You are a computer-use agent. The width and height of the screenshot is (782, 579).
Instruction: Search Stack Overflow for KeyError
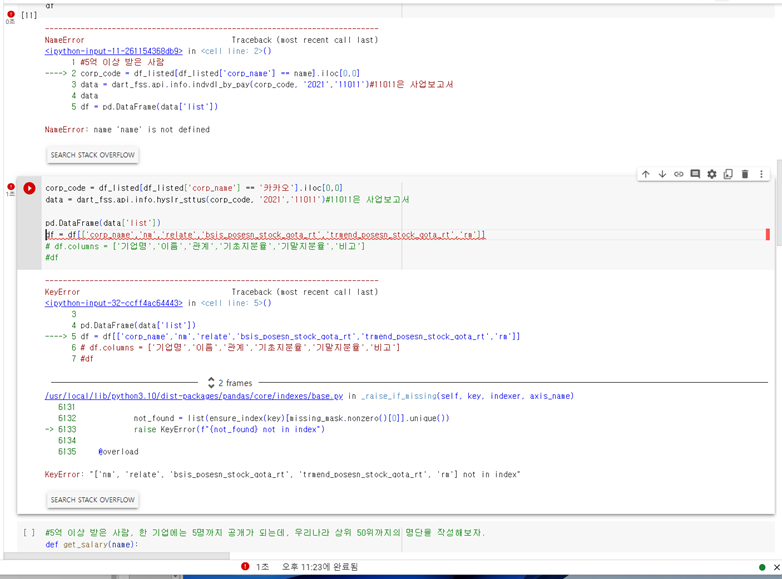click(x=93, y=500)
